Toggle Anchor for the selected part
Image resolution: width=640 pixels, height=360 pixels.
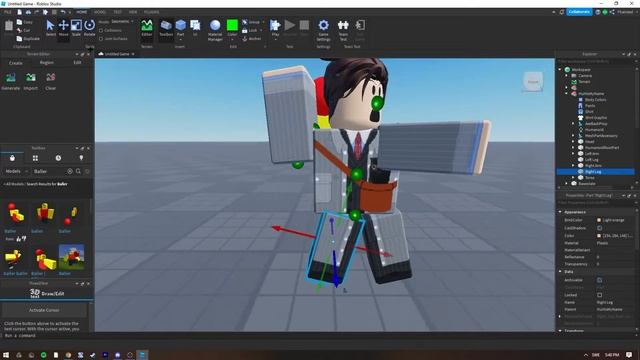(x=251, y=39)
